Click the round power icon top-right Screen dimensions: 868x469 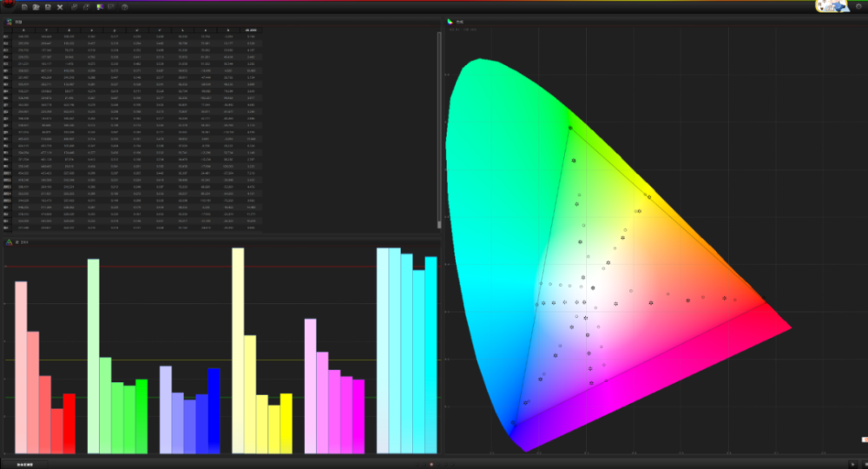coord(858,7)
